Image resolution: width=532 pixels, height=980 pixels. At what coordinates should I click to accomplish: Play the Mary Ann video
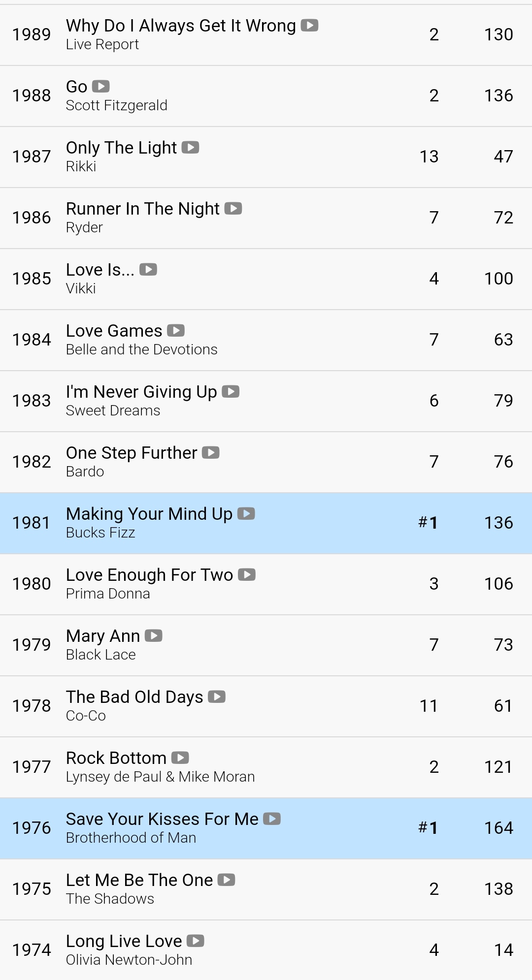[x=154, y=635]
